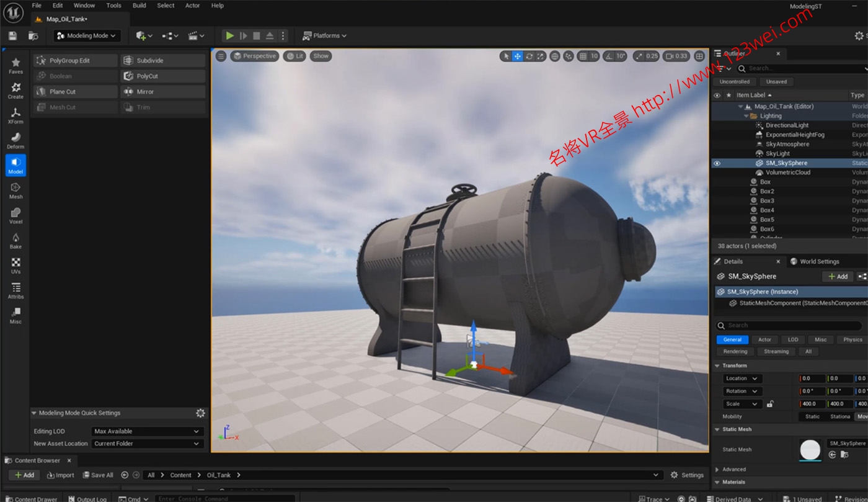Click the Static Mesh thumbnail preview
Viewport: 868px width, 502px height.
810,449
